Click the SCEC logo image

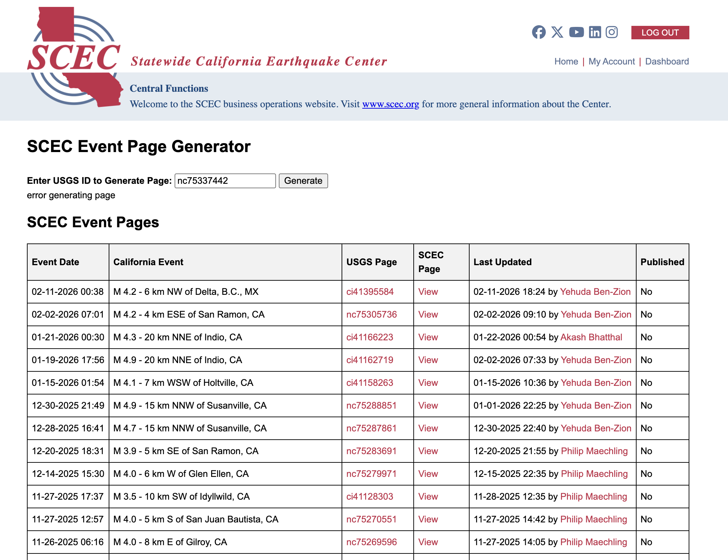(75, 57)
